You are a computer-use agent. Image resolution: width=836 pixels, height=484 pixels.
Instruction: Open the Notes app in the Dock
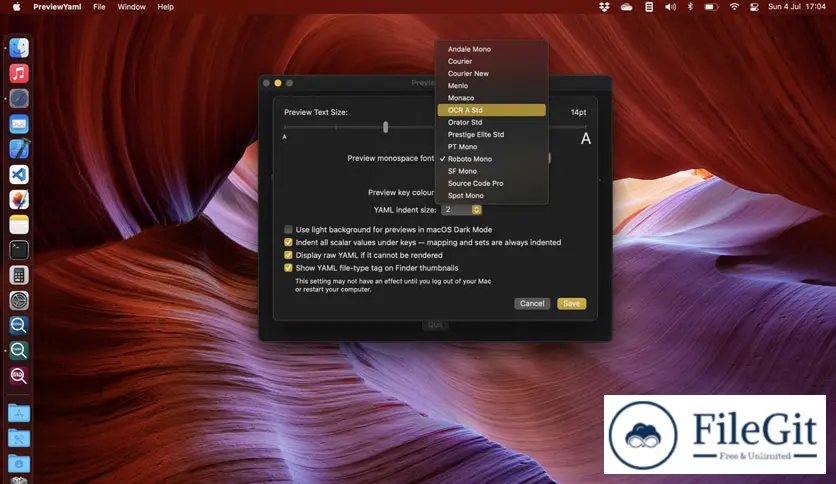point(19,225)
